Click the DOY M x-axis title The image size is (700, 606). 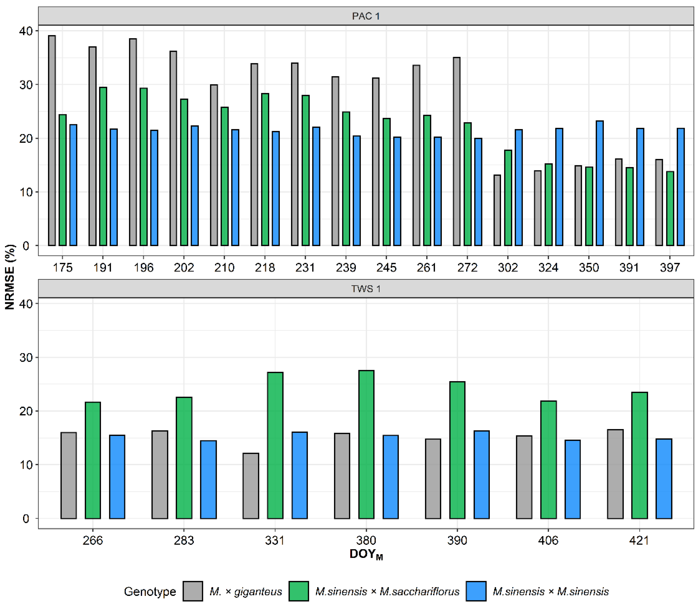[x=366, y=555]
